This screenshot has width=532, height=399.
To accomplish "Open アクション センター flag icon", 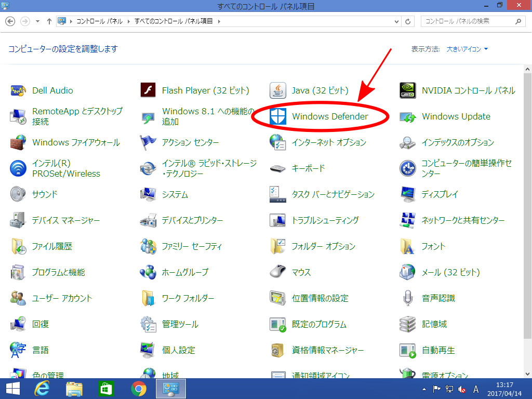I will click(148, 142).
